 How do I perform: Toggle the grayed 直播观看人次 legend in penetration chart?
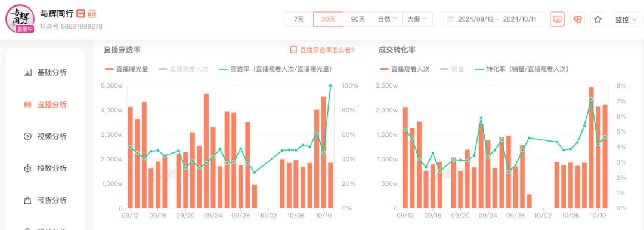pyautogui.click(x=184, y=69)
